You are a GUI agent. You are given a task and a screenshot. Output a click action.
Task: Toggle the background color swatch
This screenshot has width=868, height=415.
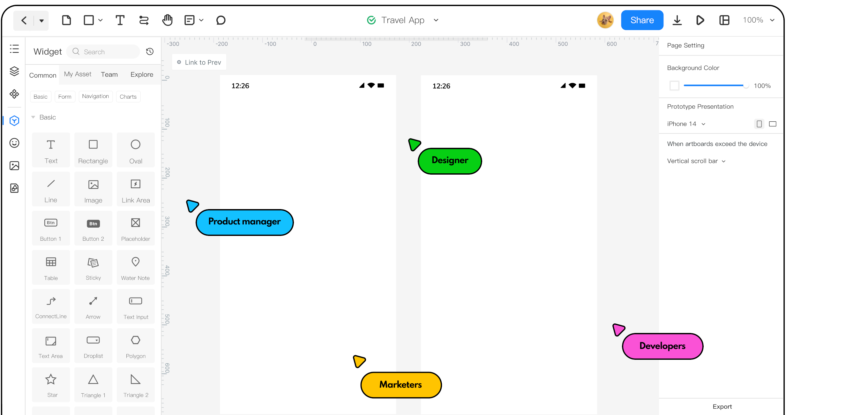(674, 85)
